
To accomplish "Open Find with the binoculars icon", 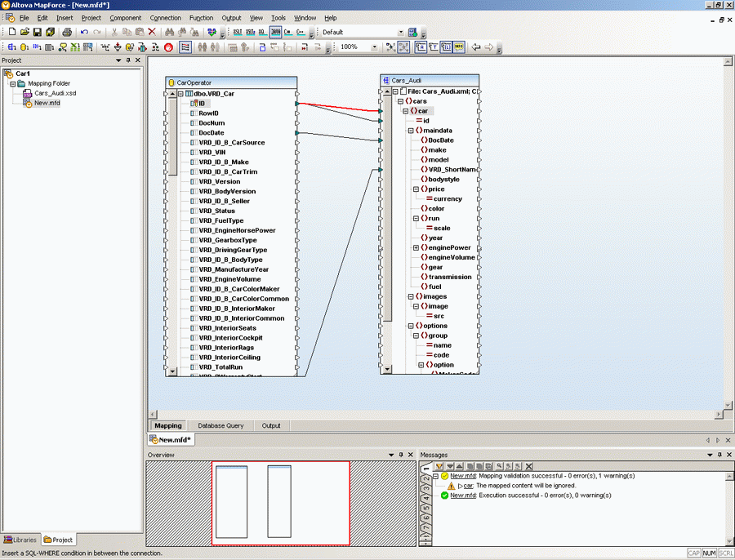I will click(169, 32).
